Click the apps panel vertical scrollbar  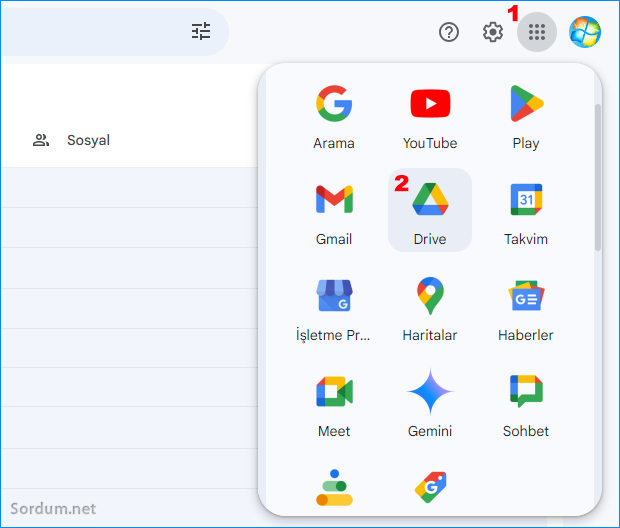[598, 177]
